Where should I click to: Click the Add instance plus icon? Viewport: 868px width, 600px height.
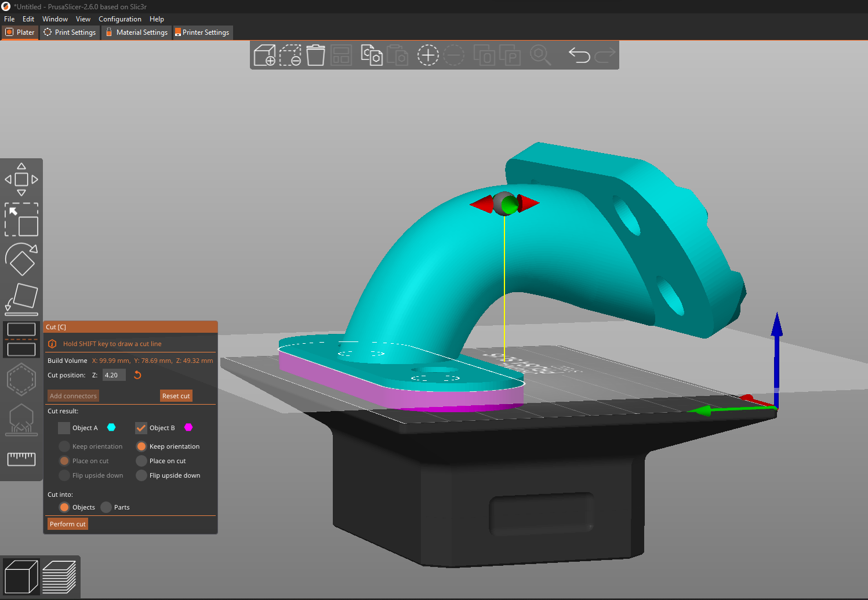click(428, 55)
